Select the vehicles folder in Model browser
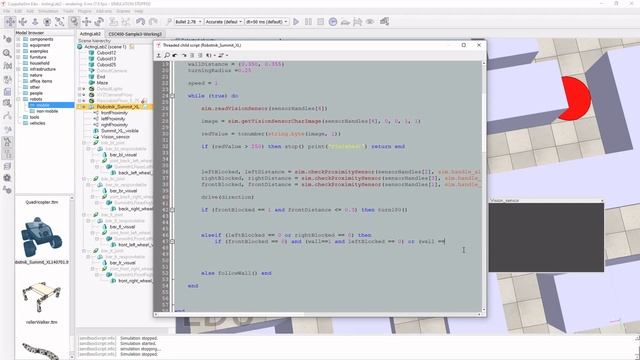This screenshot has width=640, height=360. point(37,123)
